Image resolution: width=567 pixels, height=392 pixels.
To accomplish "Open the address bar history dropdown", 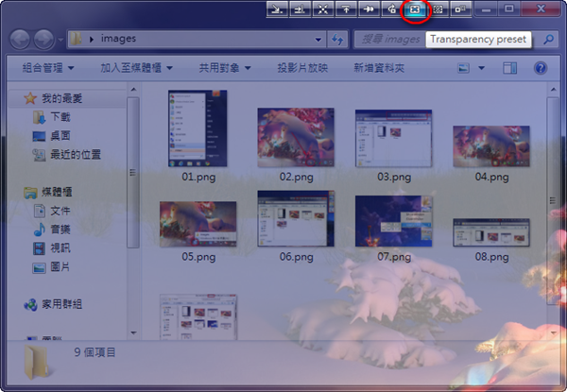I will click(318, 40).
